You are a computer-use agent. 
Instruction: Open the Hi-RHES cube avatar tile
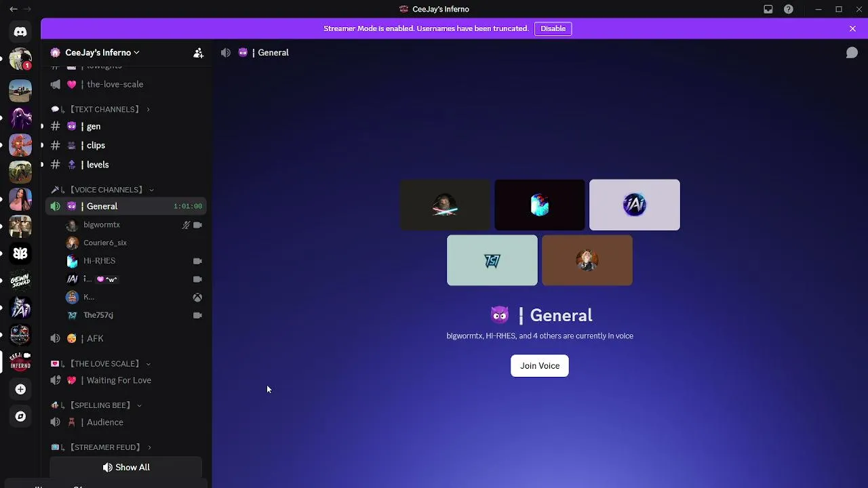(540, 205)
